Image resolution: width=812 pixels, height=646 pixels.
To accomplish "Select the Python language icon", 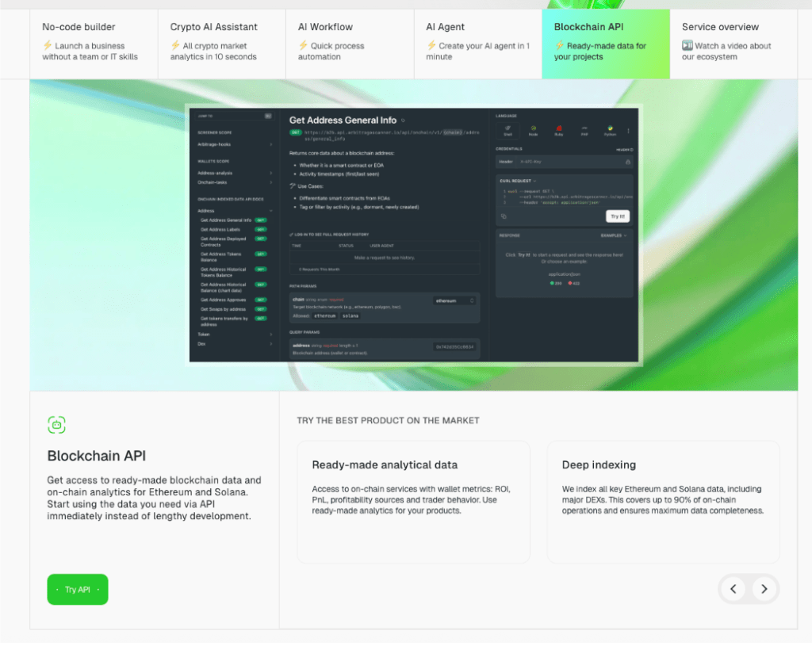I will (x=611, y=128).
